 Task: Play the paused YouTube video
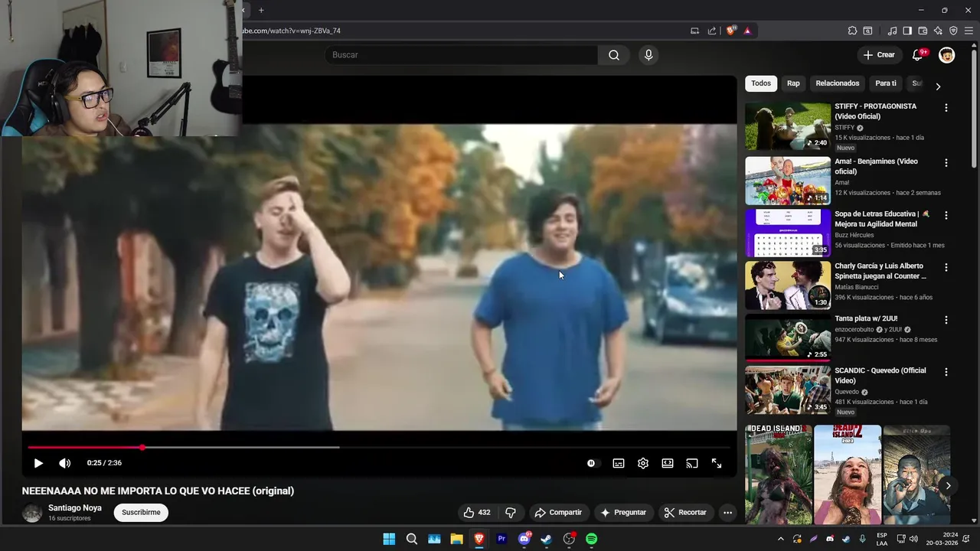tap(38, 463)
